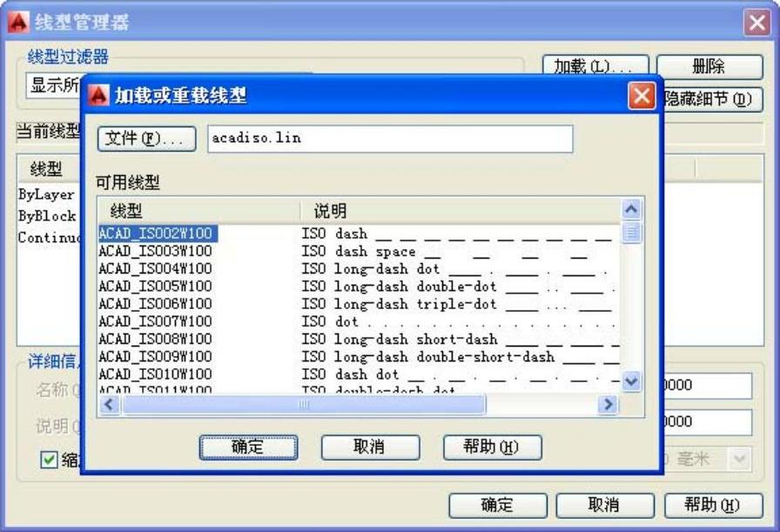The image size is (780, 532).
Task: Close the 线型管理器 window
Action: pos(756,23)
